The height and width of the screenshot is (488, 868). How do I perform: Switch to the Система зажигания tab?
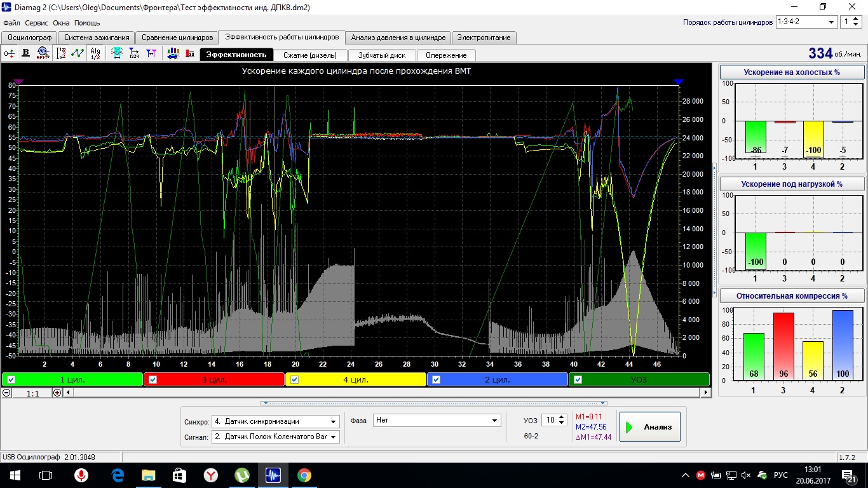(x=97, y=37)
